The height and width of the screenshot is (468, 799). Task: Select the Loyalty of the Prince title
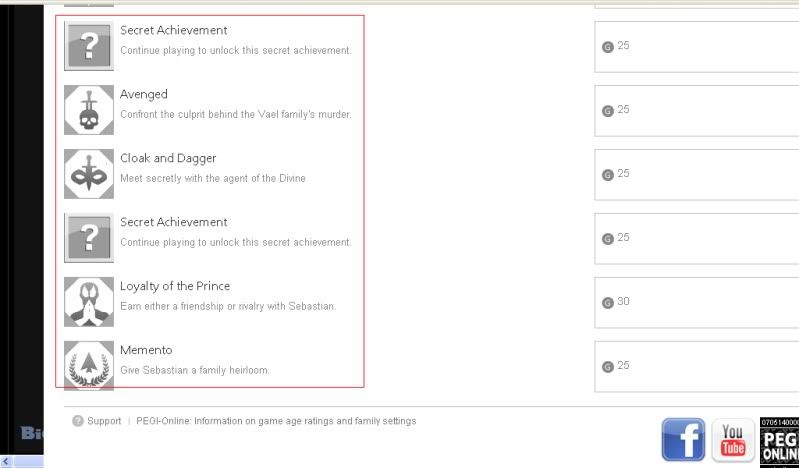(x=175, y=286)
